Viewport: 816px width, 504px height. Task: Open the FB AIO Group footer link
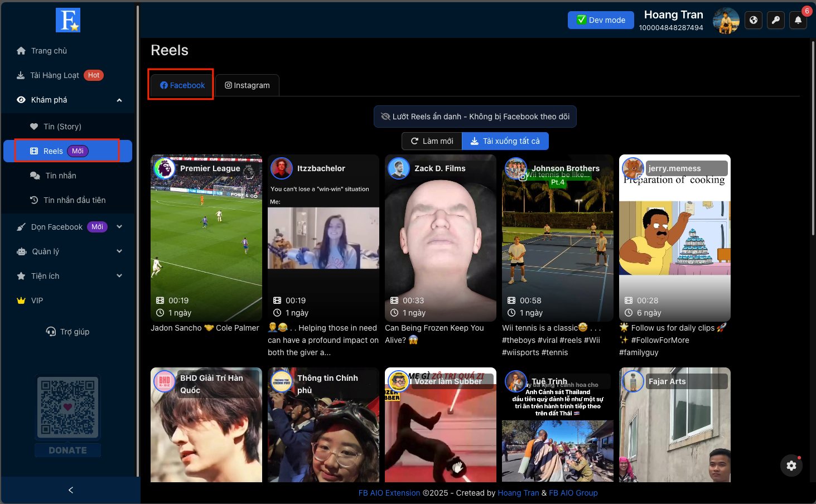[x=573, y=493]
